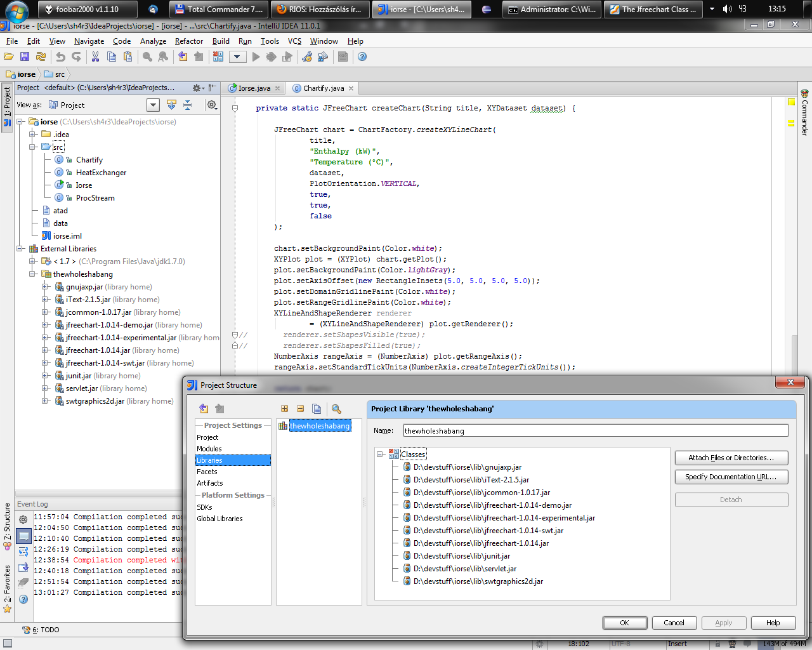
Task: Collapse the iorse project root node
Action: pyautogui.click(x=20, y=121)
